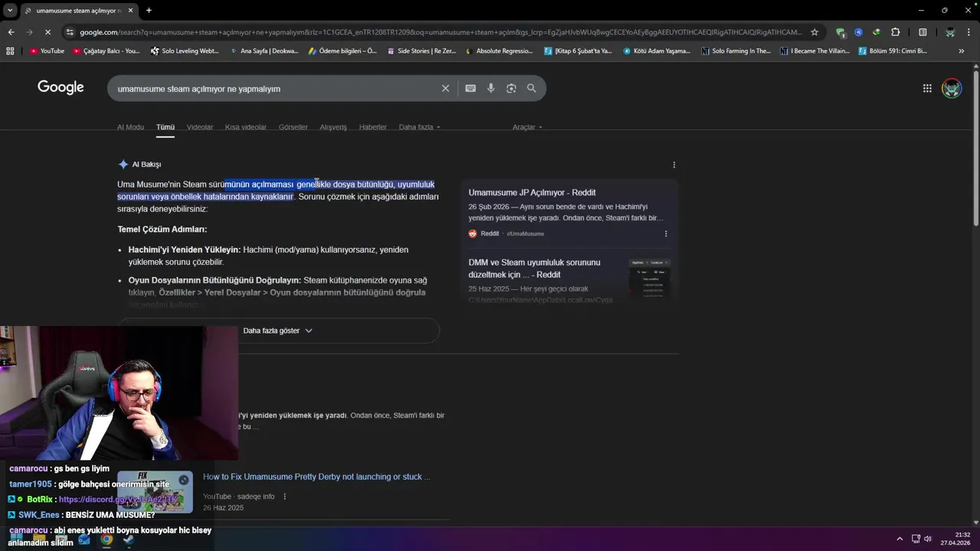Open Araçlar tools dropdown

pyautogui.click(x=528, y=127)
